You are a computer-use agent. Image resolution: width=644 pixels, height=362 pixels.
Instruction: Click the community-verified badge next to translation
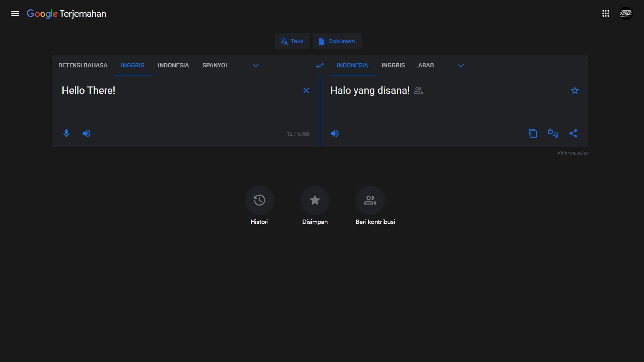(x=418, y=90)
